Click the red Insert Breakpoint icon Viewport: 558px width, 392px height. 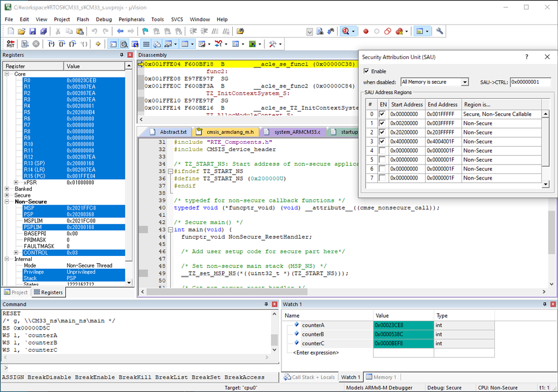point(366,31)
